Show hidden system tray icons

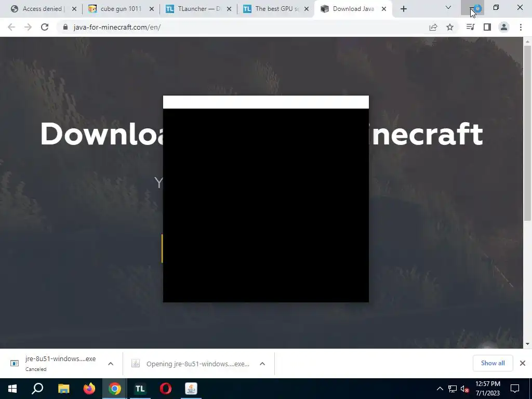coord(440,389)
